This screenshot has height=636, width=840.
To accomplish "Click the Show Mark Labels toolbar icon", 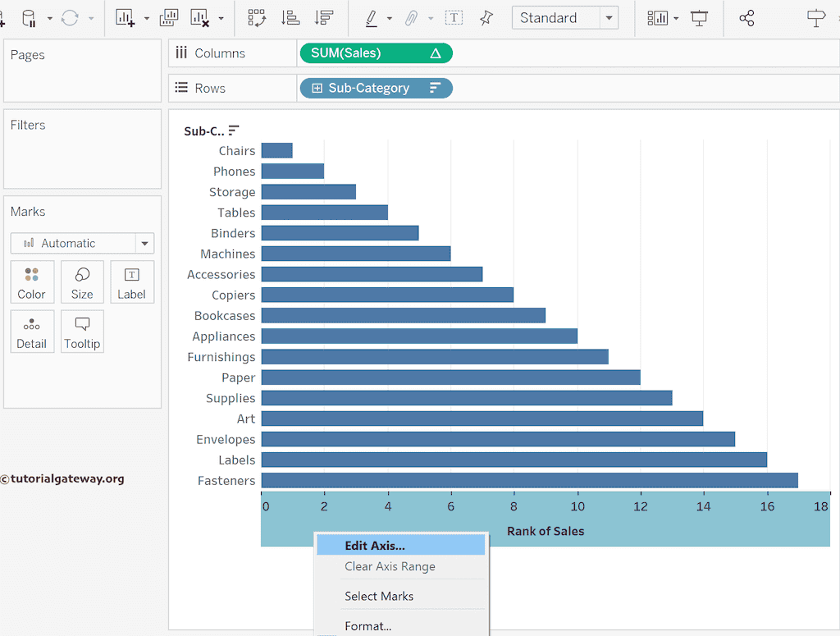I will [454, 18].
